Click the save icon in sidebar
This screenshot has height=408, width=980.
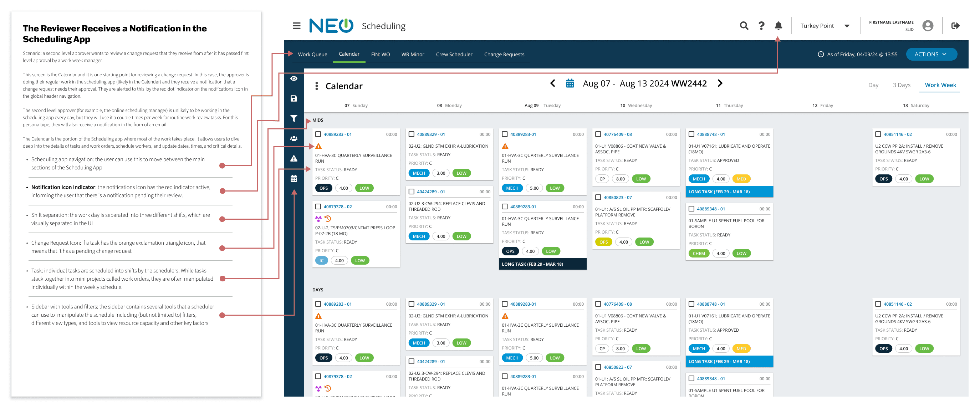click(x=294, y=98)
